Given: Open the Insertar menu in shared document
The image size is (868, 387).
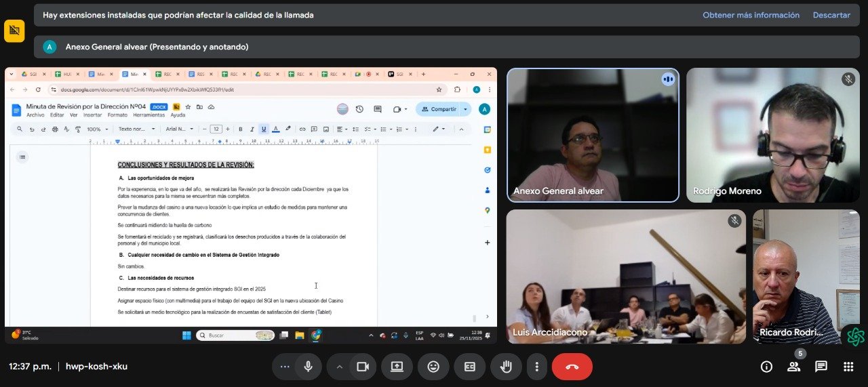Looking at the screenshot, I should click(92, 115).
